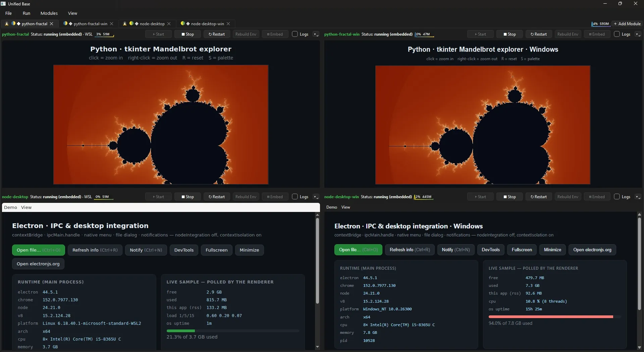This screenshot has width=644, height=352.
Task: Stop the node-desktop module
Action: pos(188,197)
